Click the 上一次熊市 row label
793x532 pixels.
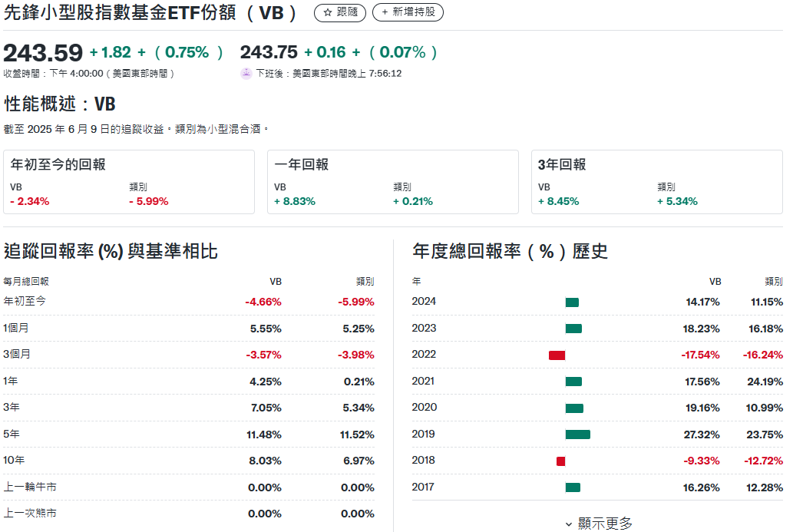[x=30, y=514]
